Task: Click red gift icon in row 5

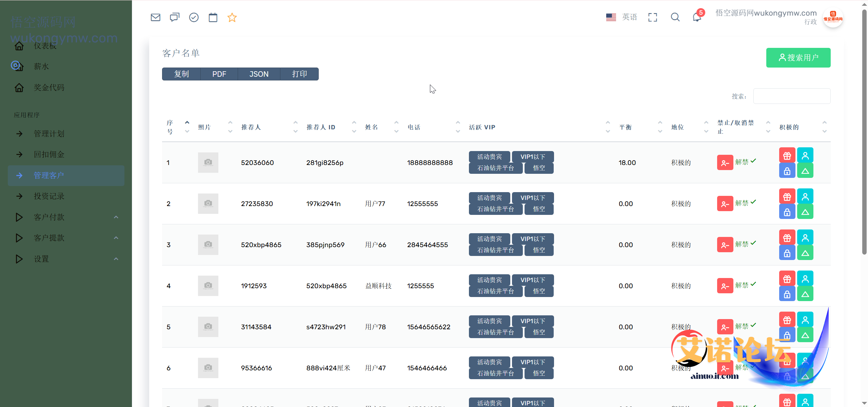Action: pos(787,320)
